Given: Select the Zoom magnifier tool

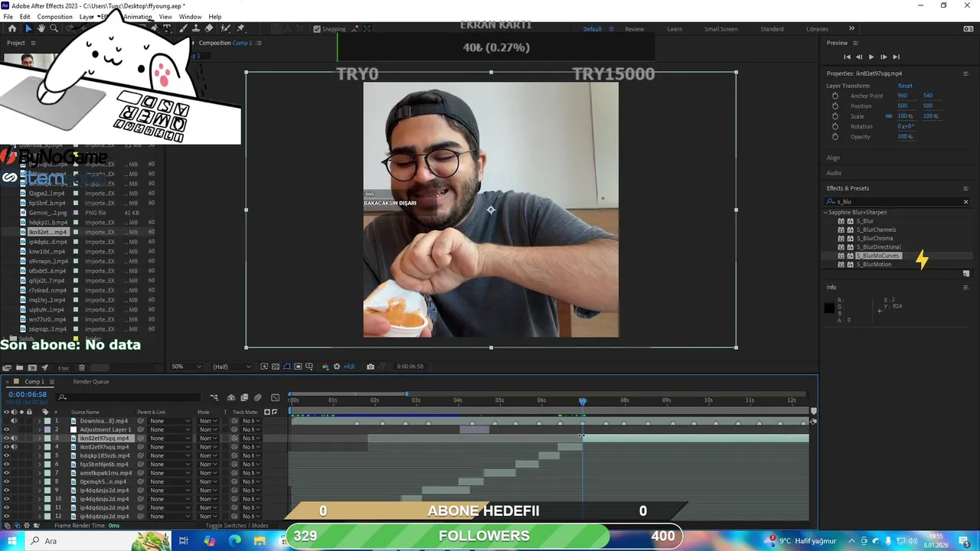Looking at the screenshot, I should (x=54, y=28).
